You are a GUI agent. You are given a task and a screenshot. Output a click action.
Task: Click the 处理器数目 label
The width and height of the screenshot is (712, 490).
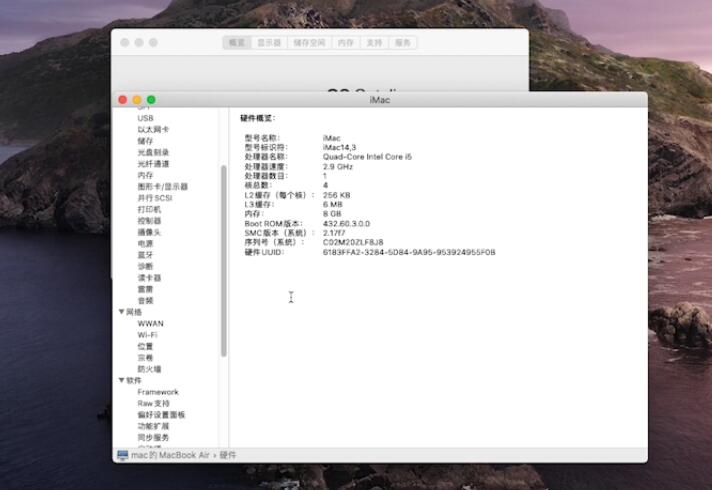(266, 176)
